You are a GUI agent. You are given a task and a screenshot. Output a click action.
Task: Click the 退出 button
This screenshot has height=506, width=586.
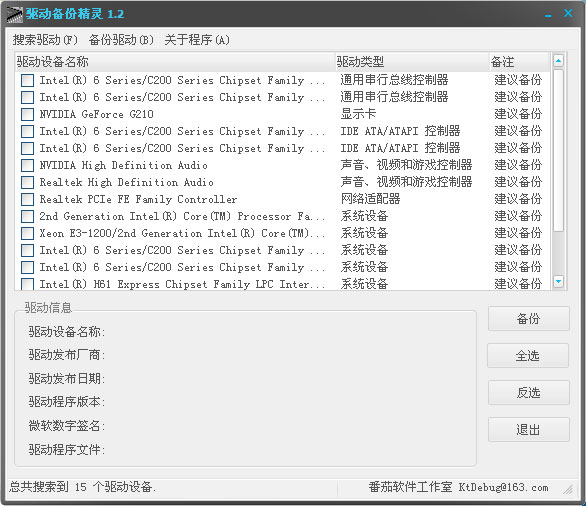(528, 429)
